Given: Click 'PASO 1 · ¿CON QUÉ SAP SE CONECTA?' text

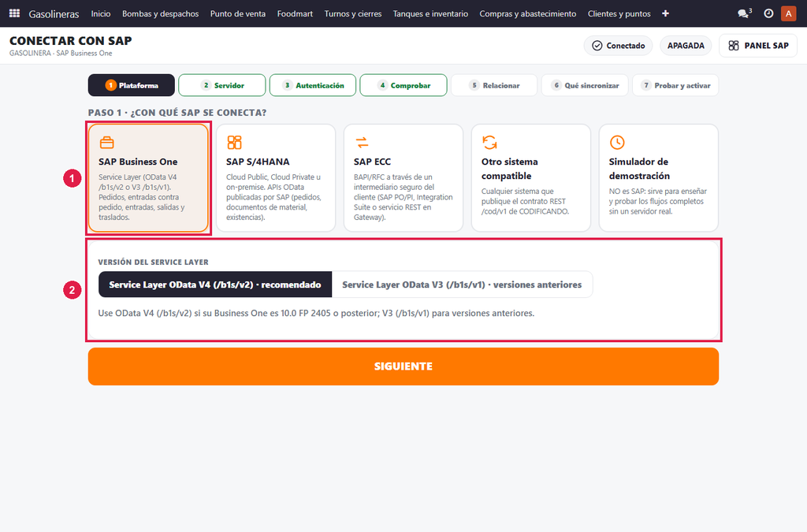Looking at the screenshot, I should point(177,113).
